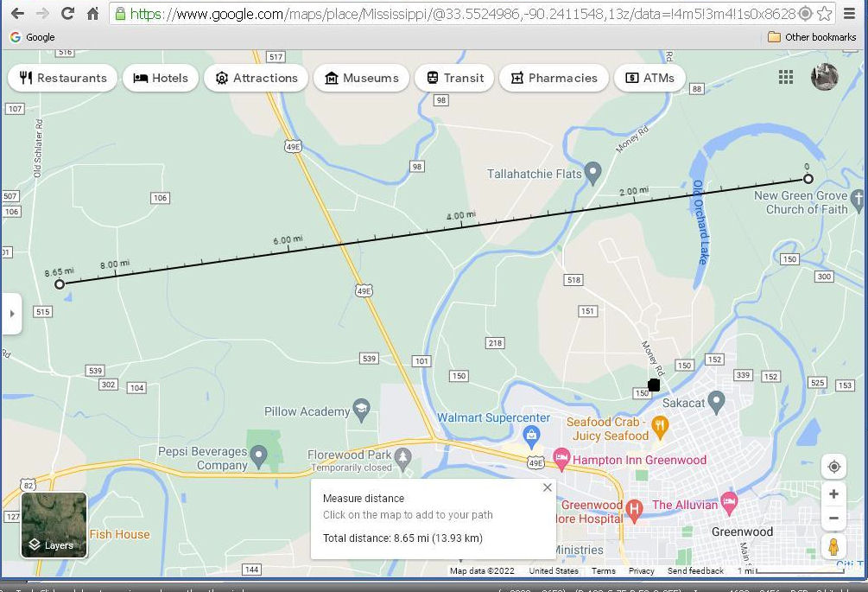This screenshot has height=592, width=868.
Task: Show Hotels on the map
Action: tap(161, 78)
